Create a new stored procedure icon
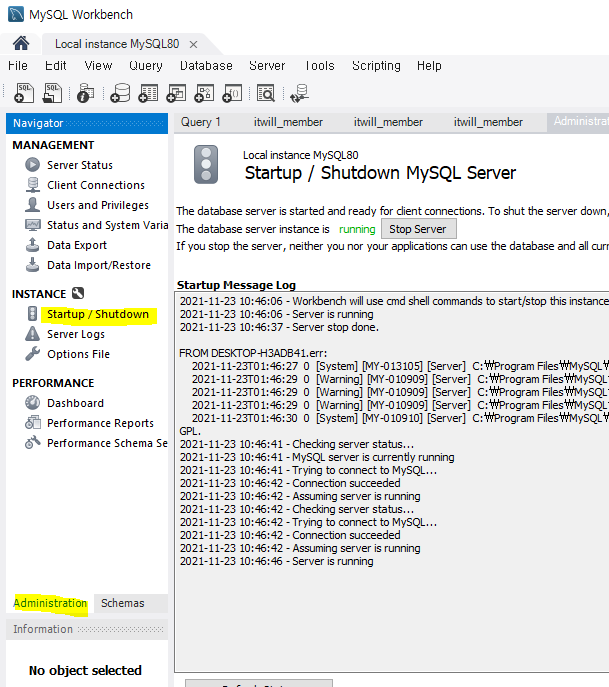The width and height of the screenshot is (609, 687). click(x=204, y=93)
